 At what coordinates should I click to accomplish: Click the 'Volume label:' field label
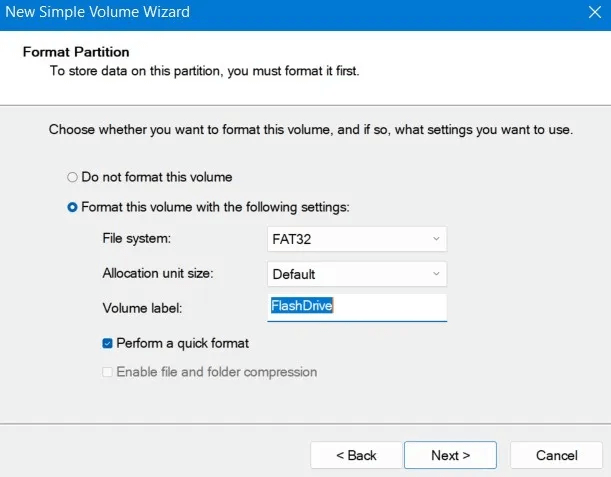coord(142,308)
